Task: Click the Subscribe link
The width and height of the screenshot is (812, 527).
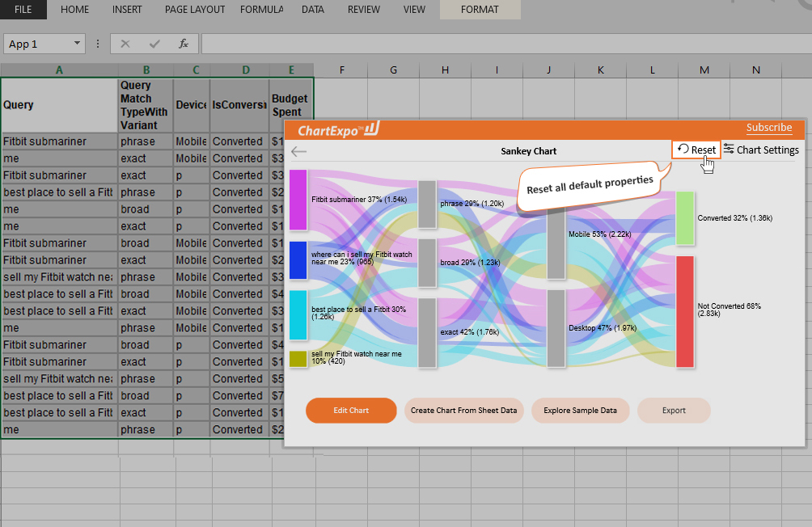Action: [x=769, y=128]
